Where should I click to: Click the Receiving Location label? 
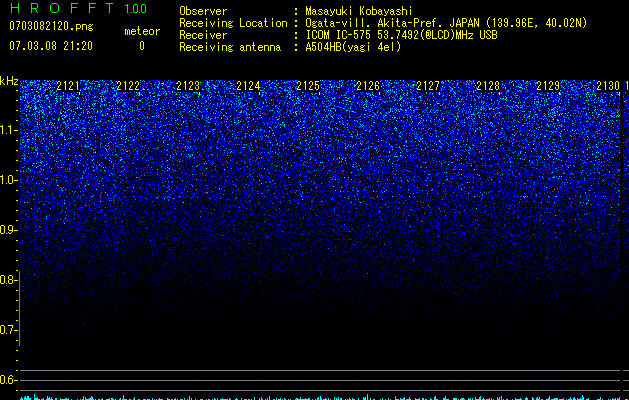[x=233, y=23]
